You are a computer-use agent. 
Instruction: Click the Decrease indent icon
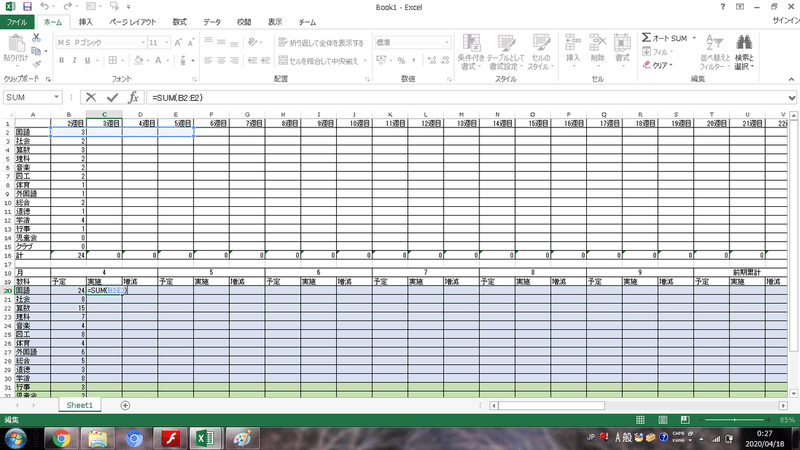(x=252, y=61)
